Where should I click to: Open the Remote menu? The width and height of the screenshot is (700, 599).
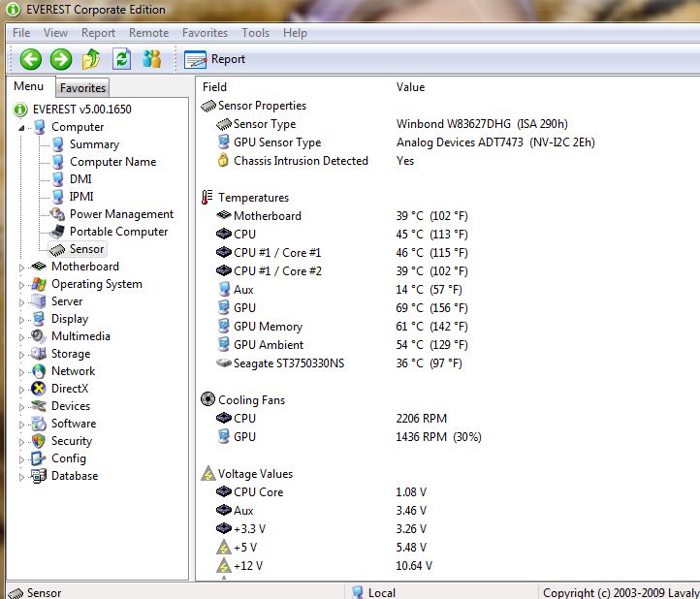point(148,33)
